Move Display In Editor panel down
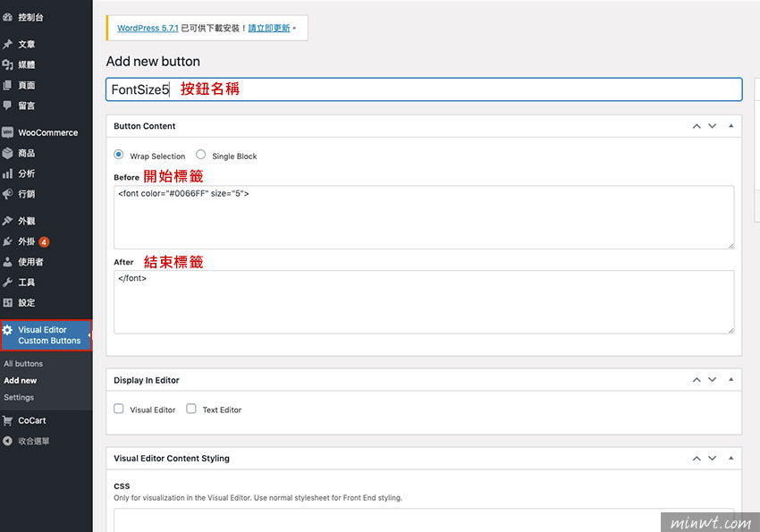 point(712,379)
